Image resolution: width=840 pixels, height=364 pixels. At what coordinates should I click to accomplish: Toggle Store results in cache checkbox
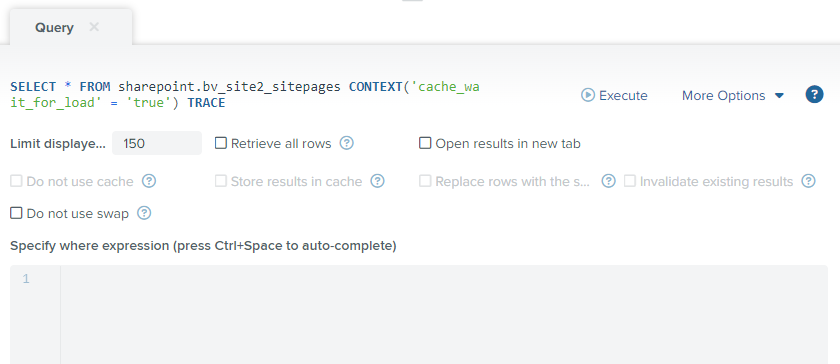pos(221,181)
